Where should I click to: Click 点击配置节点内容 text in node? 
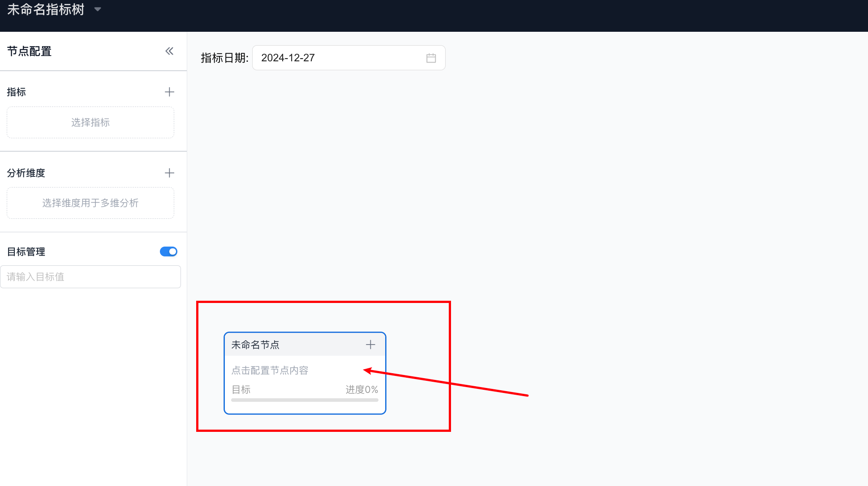(270, 371)
